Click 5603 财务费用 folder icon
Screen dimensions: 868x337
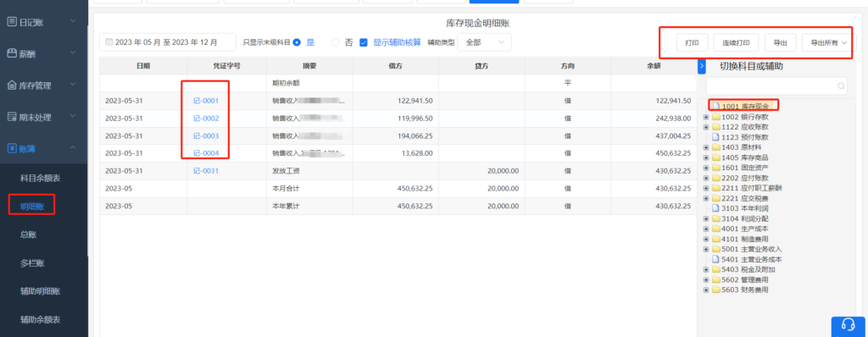[715, 290]
